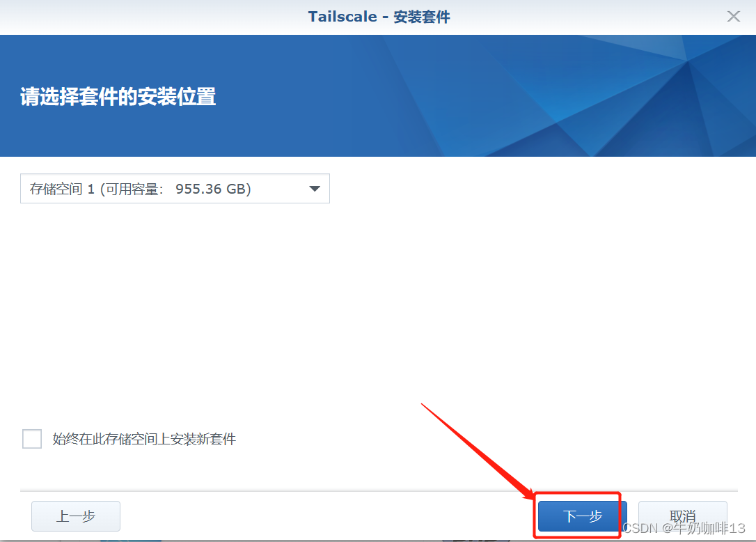The height and width of the screenshot is (542, 756).
Task: Click the divider line above the buttons
Action: point(379,491)
